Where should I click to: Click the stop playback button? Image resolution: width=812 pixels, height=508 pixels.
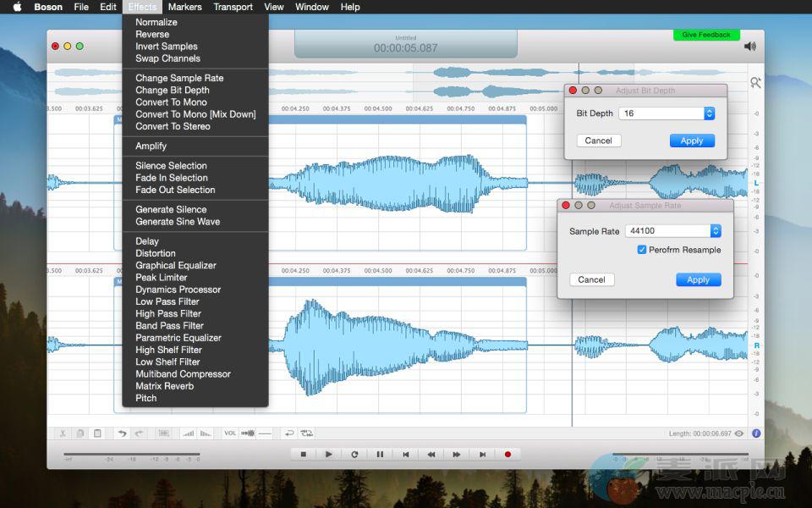click(x=304, y=455)
